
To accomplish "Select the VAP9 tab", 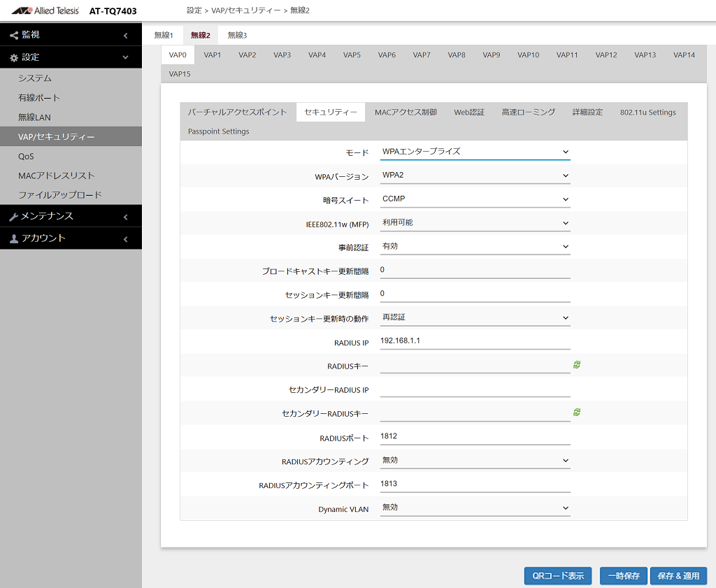I will pyautogui.click(x=492, y=55).
